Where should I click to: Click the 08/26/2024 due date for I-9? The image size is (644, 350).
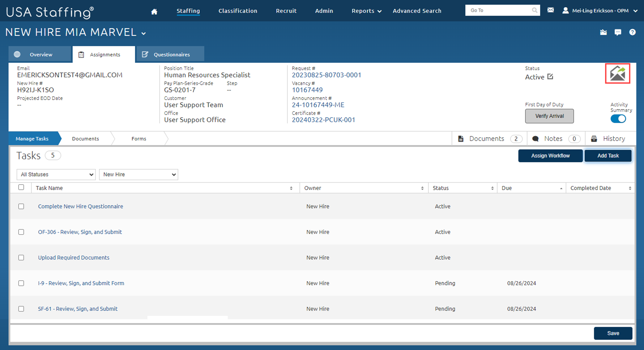521,283
